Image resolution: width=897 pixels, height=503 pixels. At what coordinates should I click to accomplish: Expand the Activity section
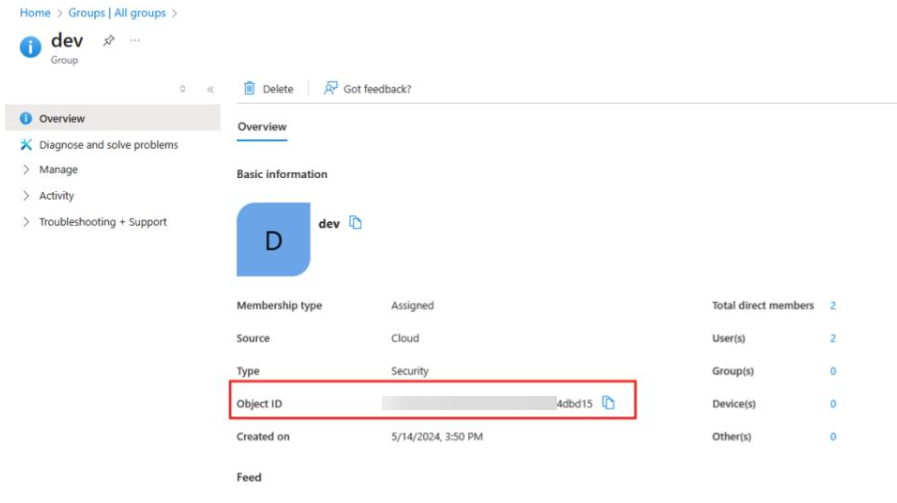pos(26,196)
